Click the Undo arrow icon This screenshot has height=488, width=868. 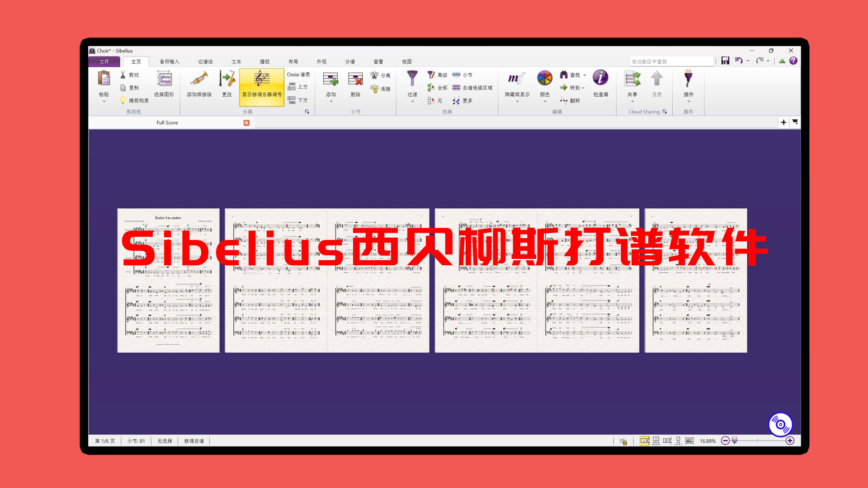(x=739, y=61)
